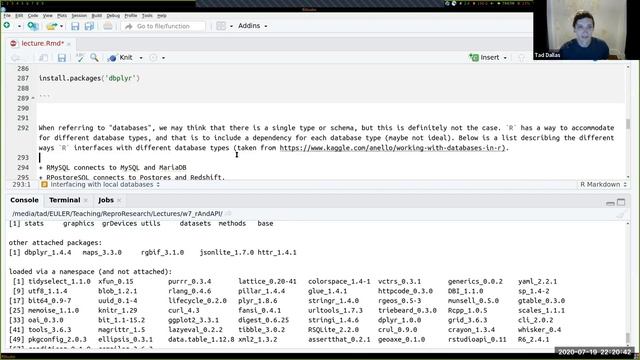Close the Terminal tab
The height and width of the screenshot is (360, 640).
tap(86, 200)
